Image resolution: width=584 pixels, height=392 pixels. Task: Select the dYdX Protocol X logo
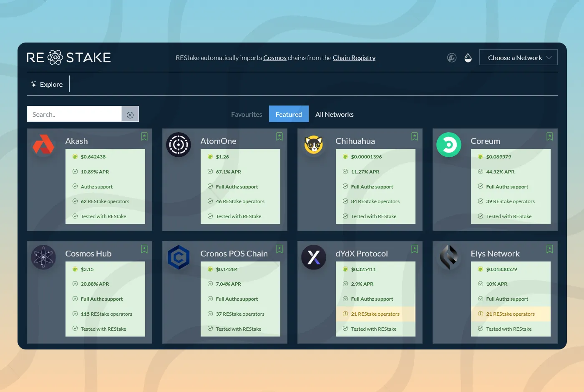[314, 257]
